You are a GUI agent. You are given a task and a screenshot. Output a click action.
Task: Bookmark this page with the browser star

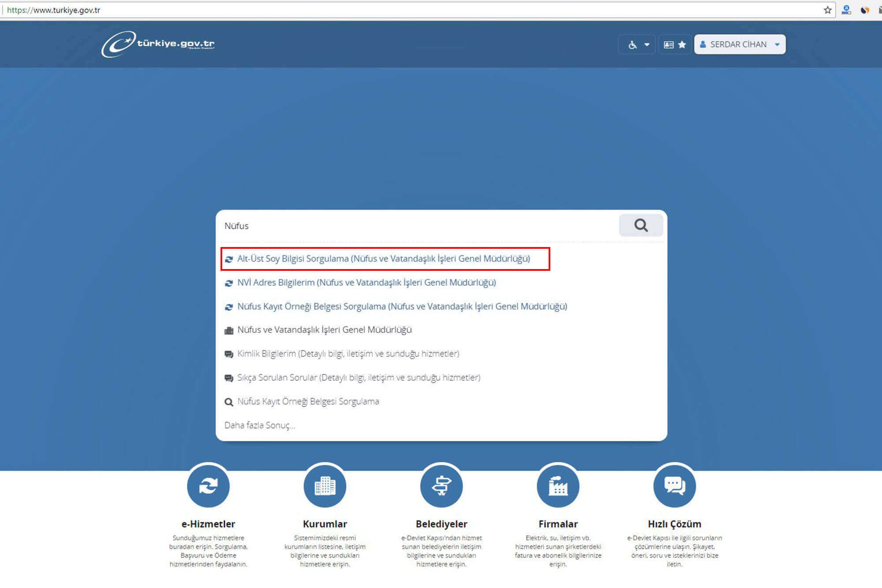(828, 10)
